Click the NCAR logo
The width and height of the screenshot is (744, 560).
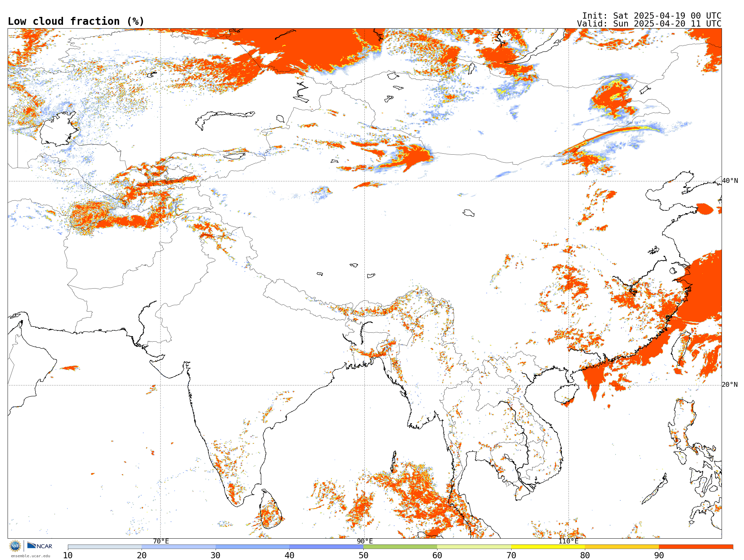click(x=40, y=546)
